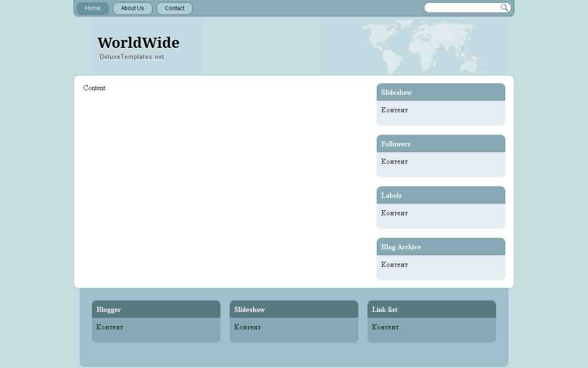Select the Home navigation tab
Image resolution: width=588 pixels, height=368 pixels.
92,8
